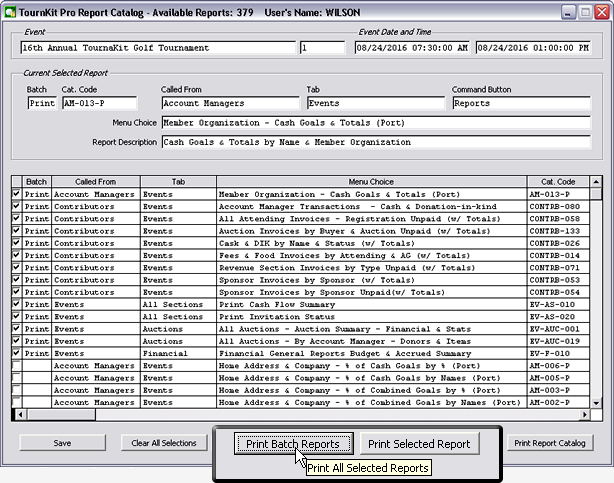Select 'Sponsor Invoices by Sponsor (w/ Totals)' cell

(372, 280)
